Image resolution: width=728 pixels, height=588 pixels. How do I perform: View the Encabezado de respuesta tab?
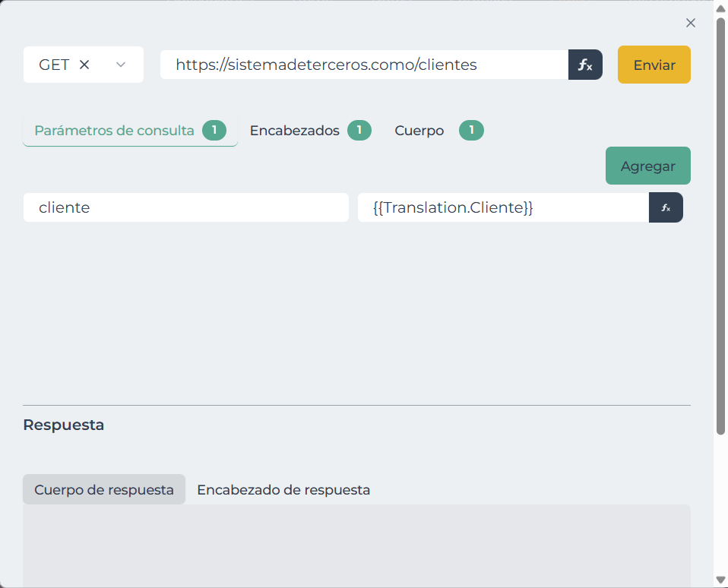pos(283,490)
